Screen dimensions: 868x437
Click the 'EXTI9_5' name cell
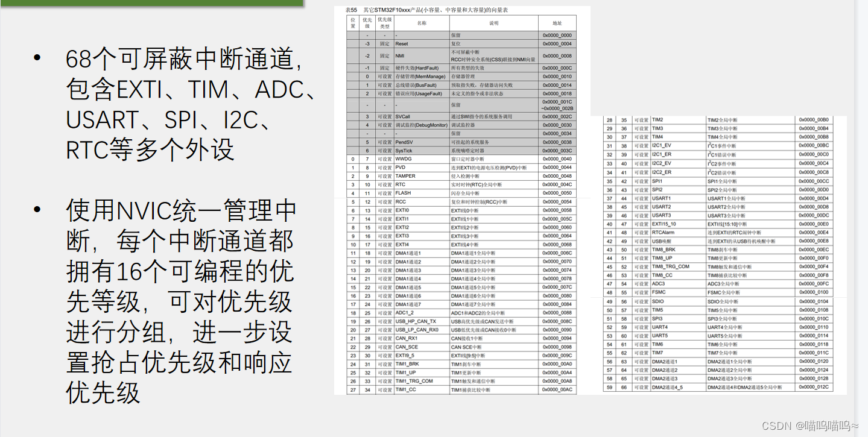coord(422,356)
